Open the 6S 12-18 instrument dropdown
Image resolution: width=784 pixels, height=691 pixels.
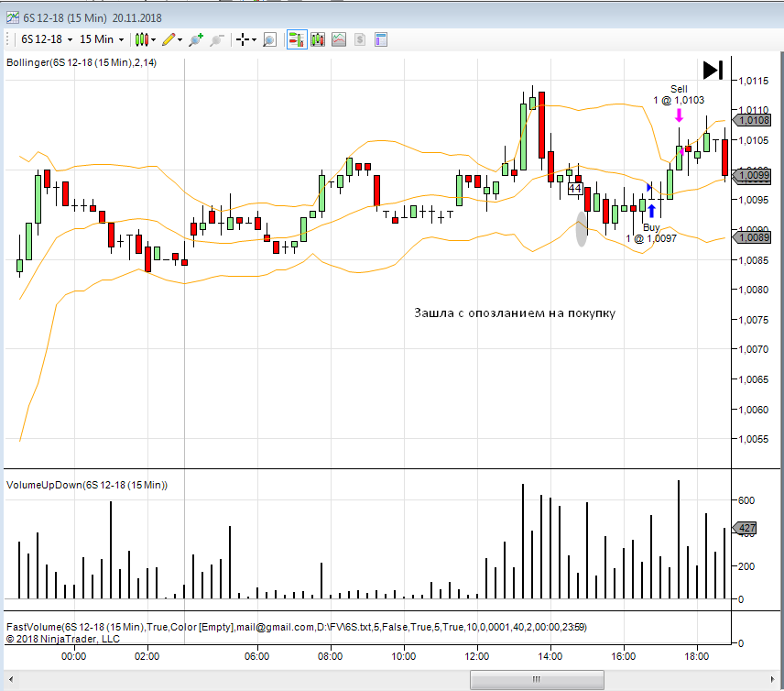click(47, 39)
